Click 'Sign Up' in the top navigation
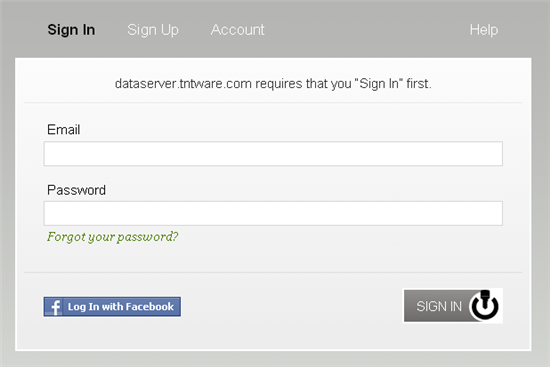 point(153,30)
